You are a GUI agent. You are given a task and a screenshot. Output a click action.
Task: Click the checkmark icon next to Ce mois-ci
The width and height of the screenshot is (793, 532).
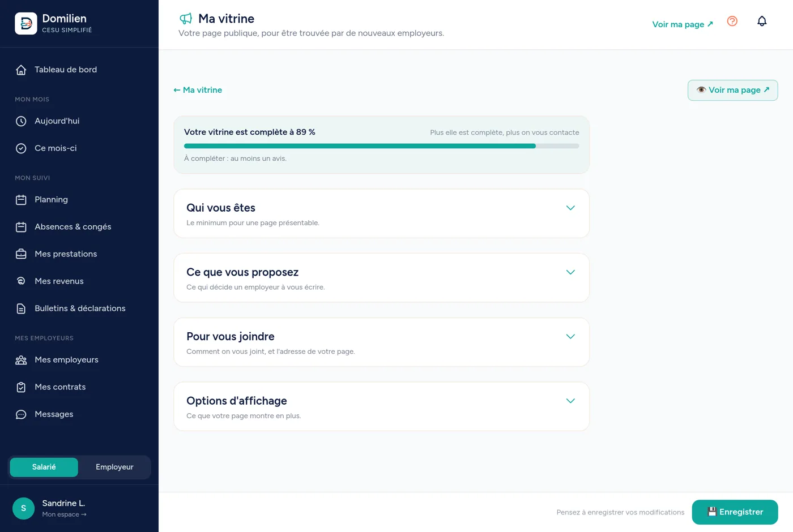point(21,148)
